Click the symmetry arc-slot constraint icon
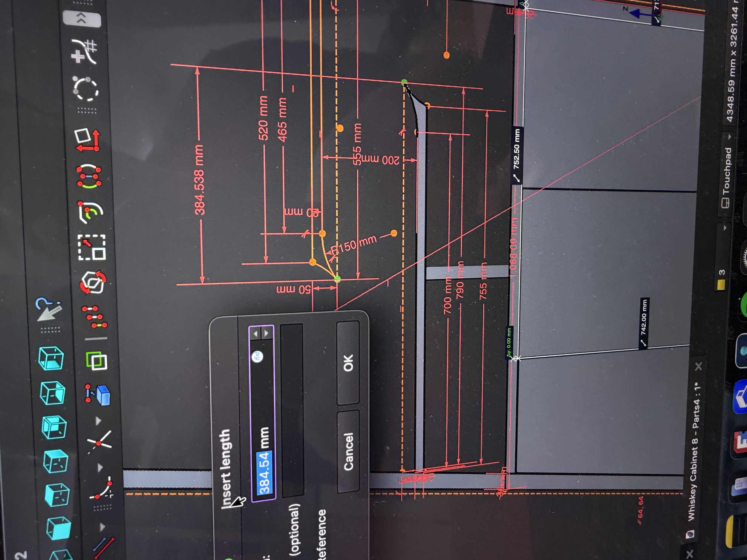747x560 pixels. (x=90, y=176)
